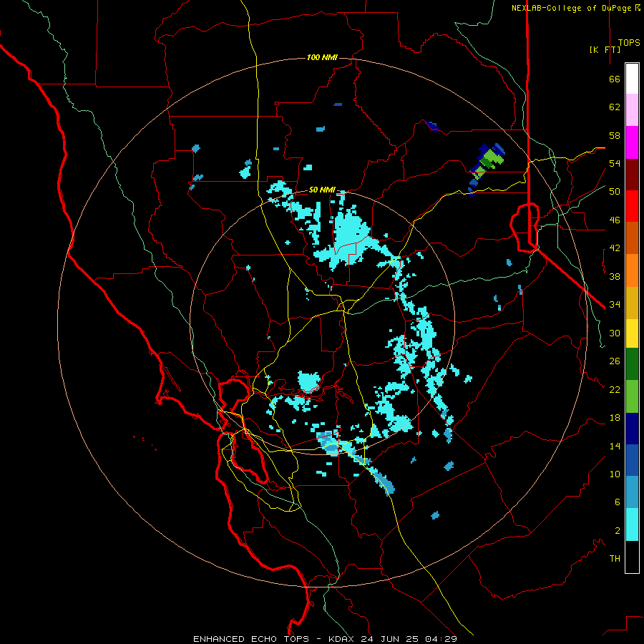Pick the navy blue legend swatch
This screenshot has height=644, width=644.
click(632, 429)
